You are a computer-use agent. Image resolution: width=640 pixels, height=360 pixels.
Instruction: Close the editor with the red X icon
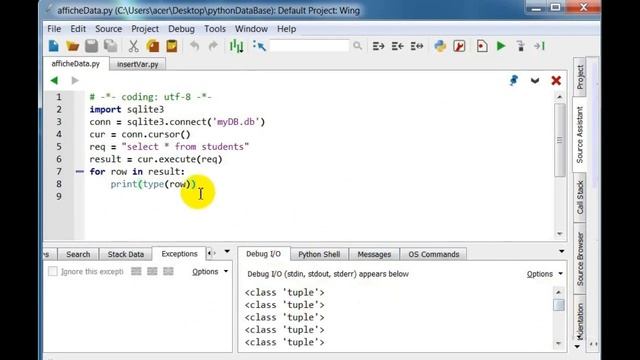[556, 80]
